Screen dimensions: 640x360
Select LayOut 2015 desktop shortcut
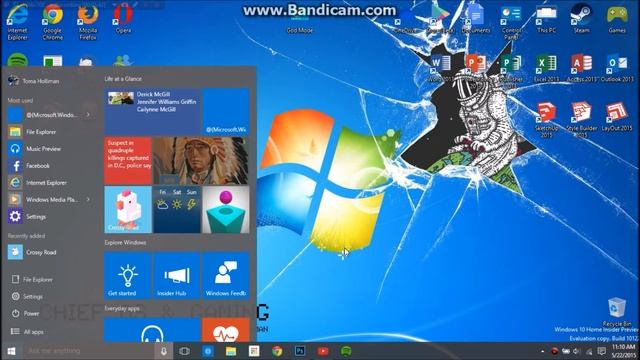point(617,116)
